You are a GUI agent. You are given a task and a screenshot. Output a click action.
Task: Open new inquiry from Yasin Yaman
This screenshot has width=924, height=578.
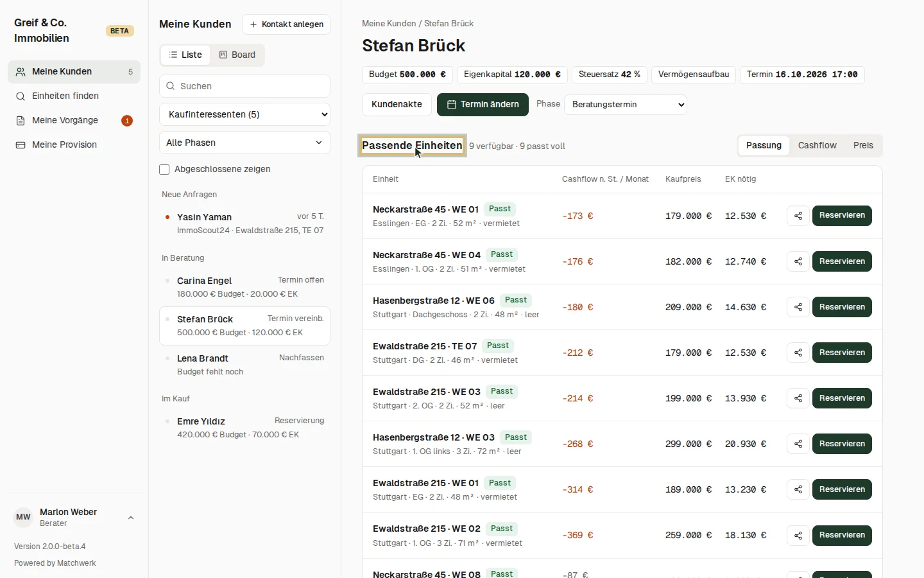coord(244,223)
